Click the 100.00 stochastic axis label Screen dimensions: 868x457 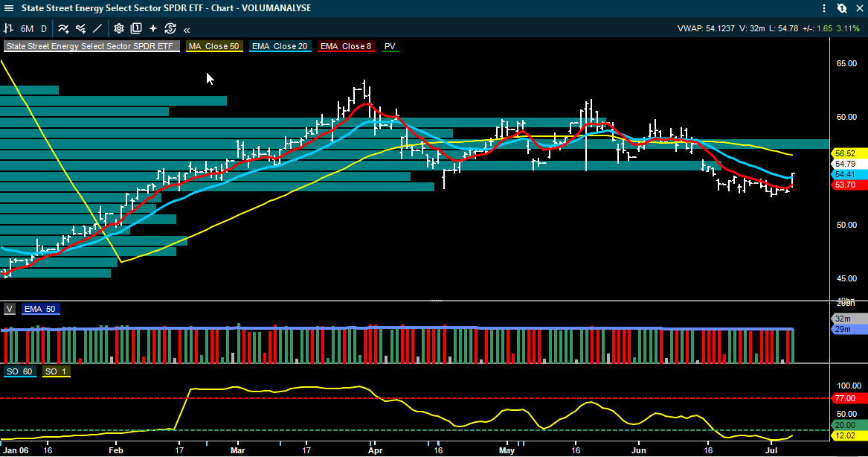point(849,386)
